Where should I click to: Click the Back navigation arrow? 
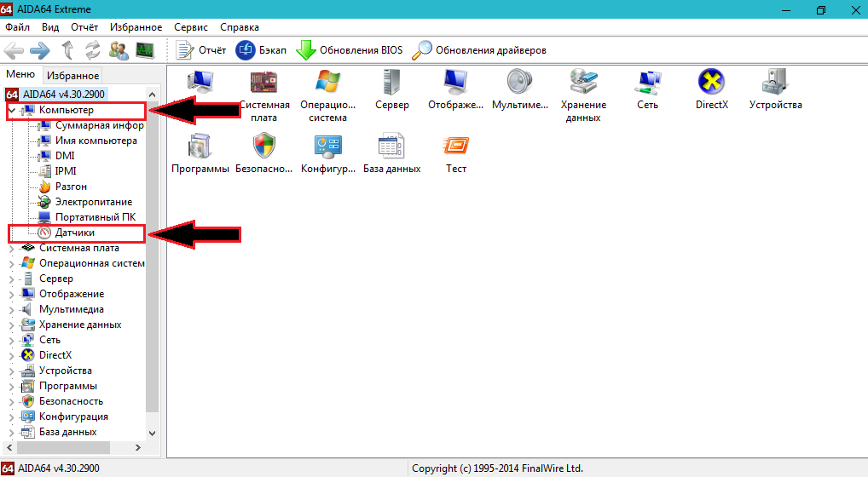point(14,51)
